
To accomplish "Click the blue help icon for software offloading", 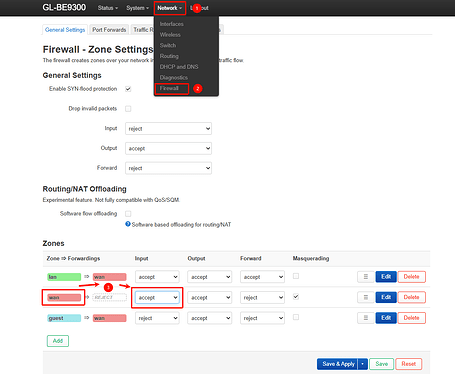I will click(x=128, y=224).
